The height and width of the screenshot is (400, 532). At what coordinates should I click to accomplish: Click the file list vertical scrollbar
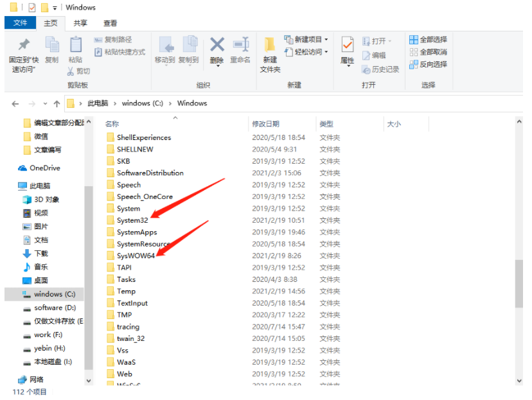519,283
